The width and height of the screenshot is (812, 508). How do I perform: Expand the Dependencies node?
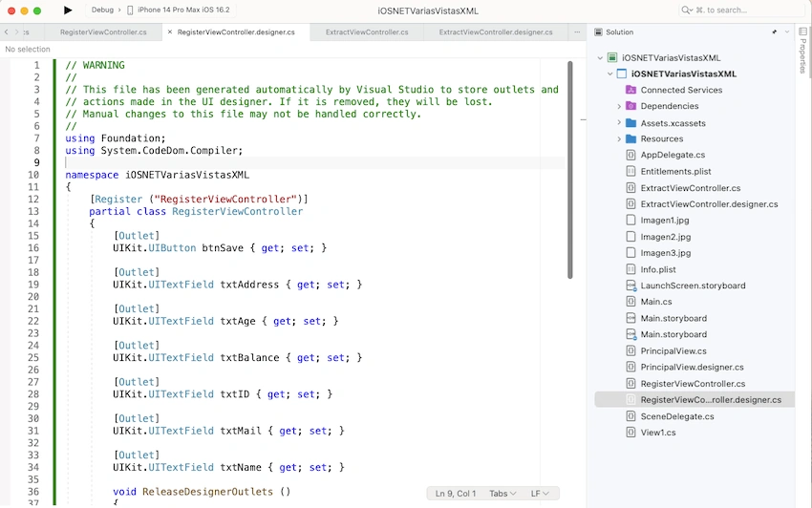(619, 106)
